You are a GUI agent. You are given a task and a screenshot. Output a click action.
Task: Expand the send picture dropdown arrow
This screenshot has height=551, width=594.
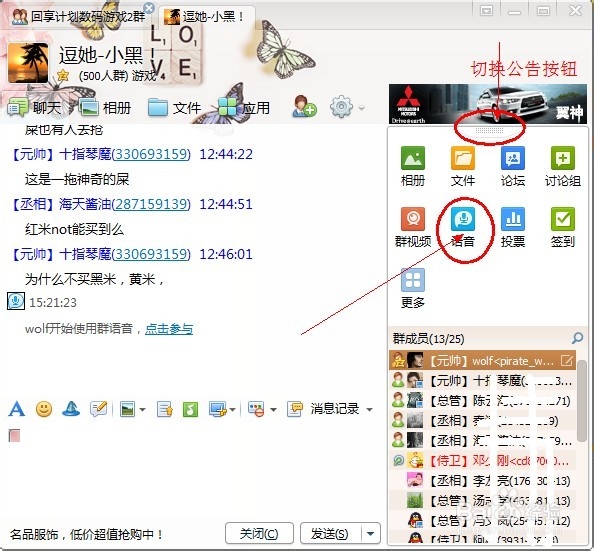[x=142, y=410]
